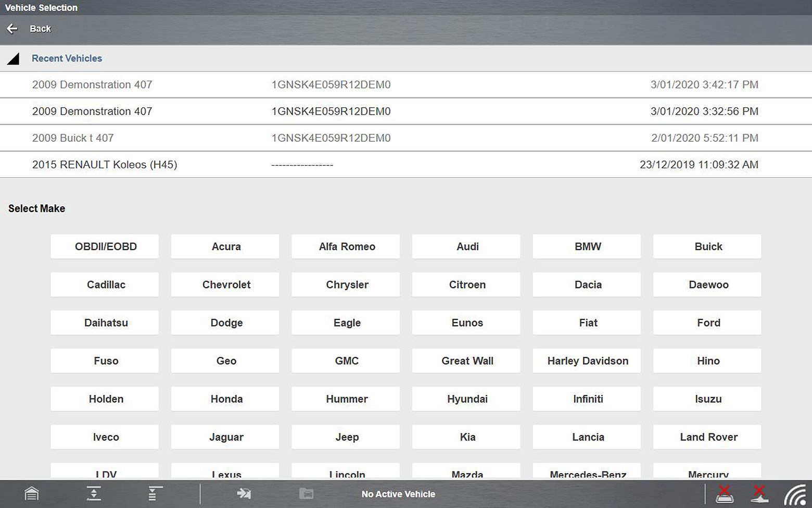This screenshot has width=812, height=508.
Task: Click the disconnected vehicle status icon
Action: tap(759, 493)
